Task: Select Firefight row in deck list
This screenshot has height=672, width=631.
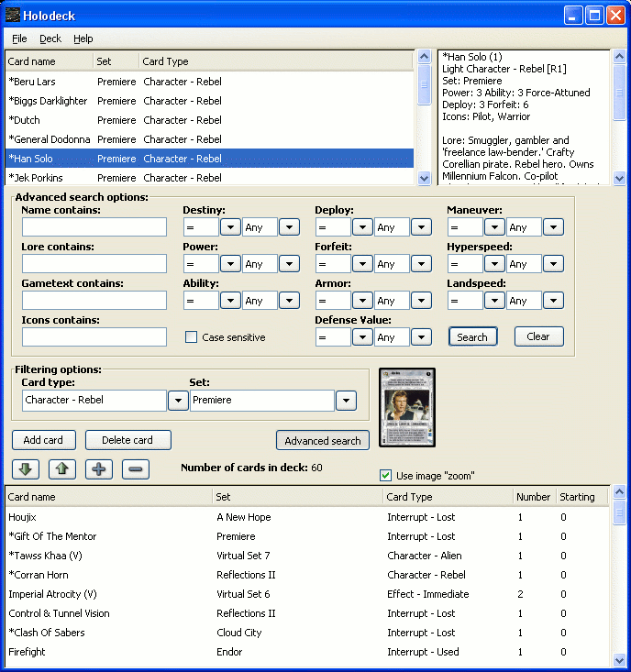Action: click(x=307, y=652)
